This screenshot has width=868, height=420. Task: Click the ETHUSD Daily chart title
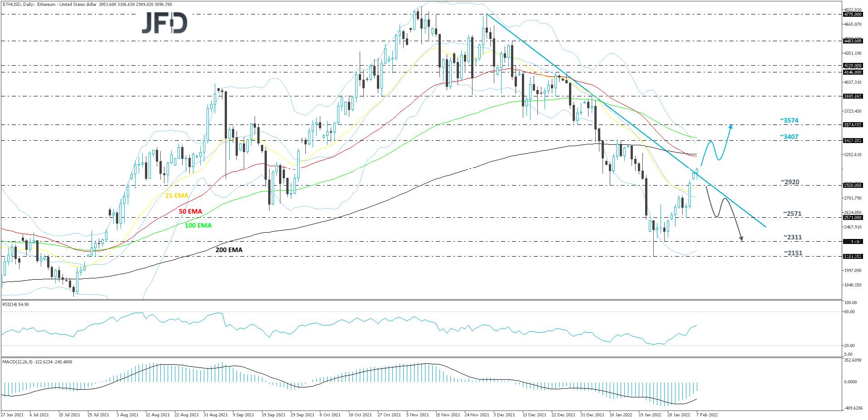pos(87,4)
